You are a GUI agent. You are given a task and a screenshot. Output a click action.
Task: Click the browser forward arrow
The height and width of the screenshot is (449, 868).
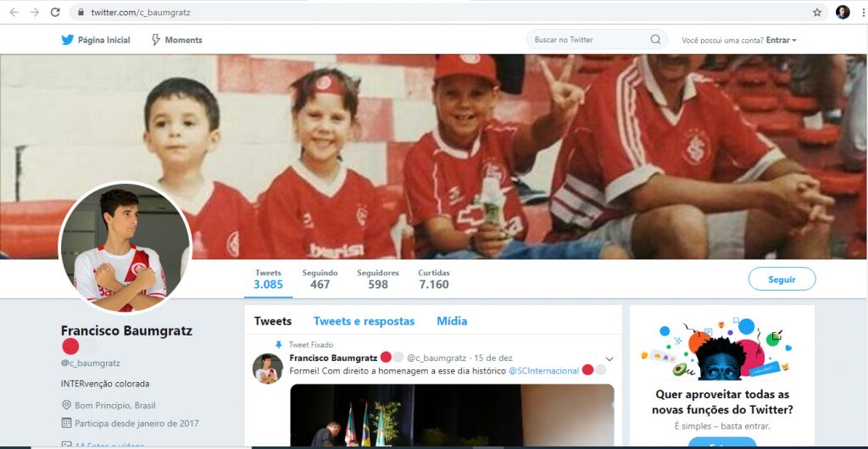click(34, 12)
